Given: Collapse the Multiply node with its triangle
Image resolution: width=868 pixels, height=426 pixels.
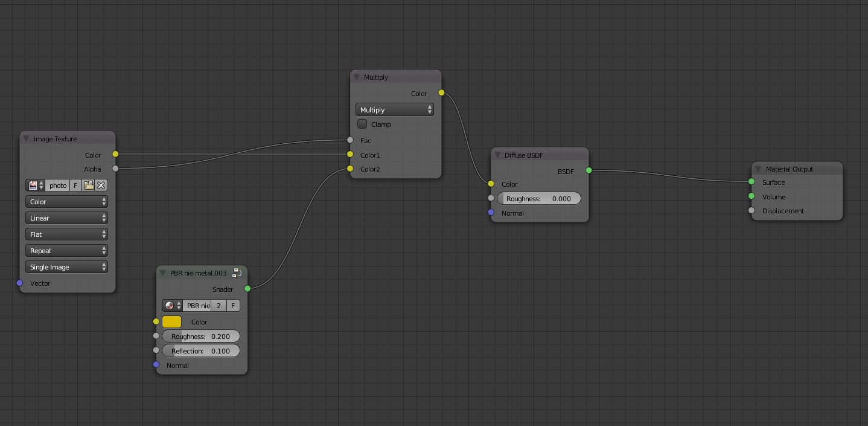Looking at the screenshot, I should [356, 77].
